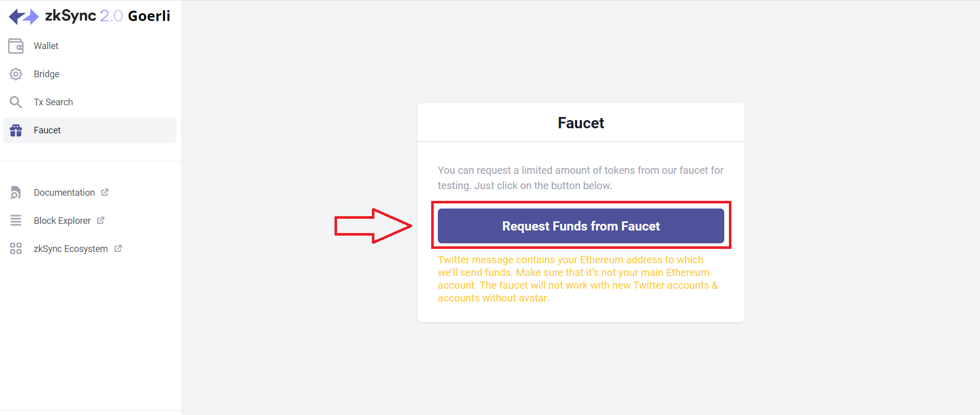Click the zkSync Ecosystem grid icon
The image size is (980, 415).
point(16,248)
